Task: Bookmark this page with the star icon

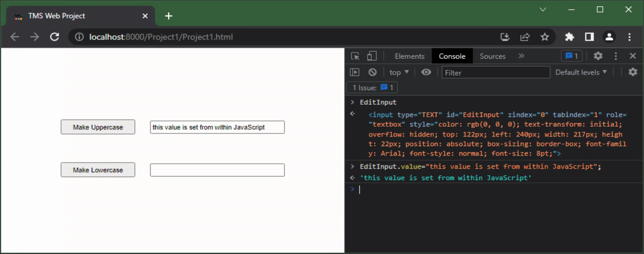Action: pos(545,37)
